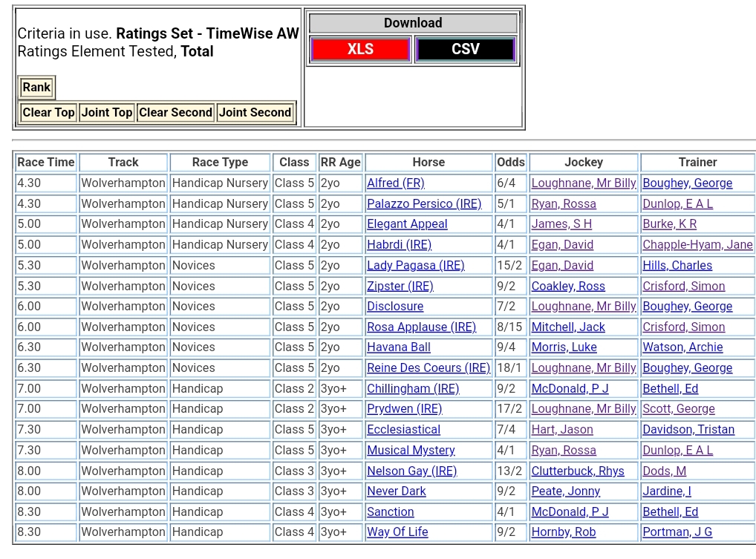
Task: Open trainer Portman, J G link
Action: (677, 532)
